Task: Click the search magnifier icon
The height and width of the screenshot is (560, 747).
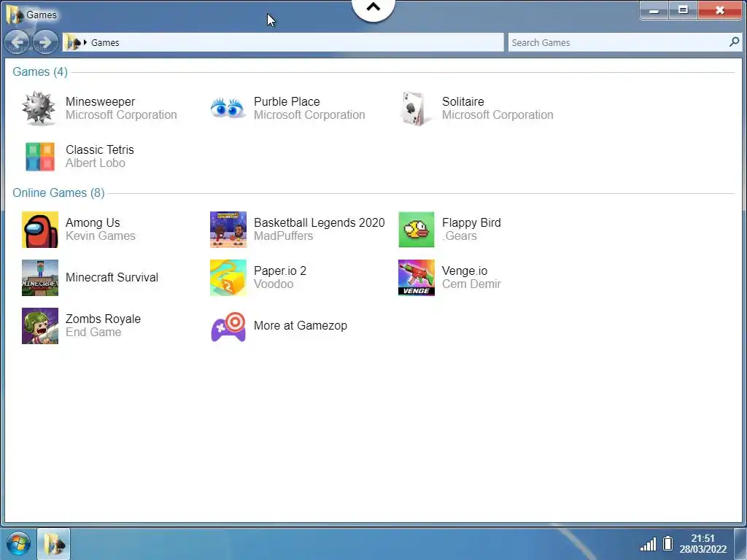Action: [734, 42]
